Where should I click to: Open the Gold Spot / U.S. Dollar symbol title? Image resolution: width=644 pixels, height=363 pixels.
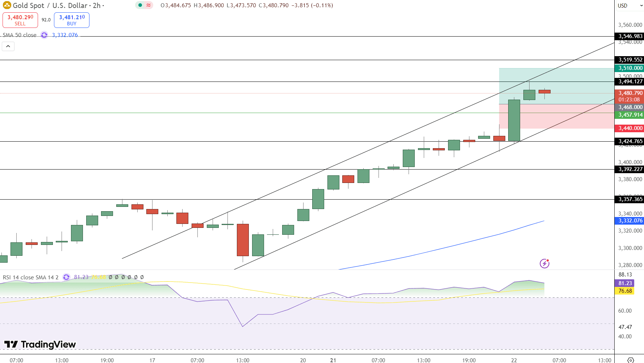click(50, 5)
